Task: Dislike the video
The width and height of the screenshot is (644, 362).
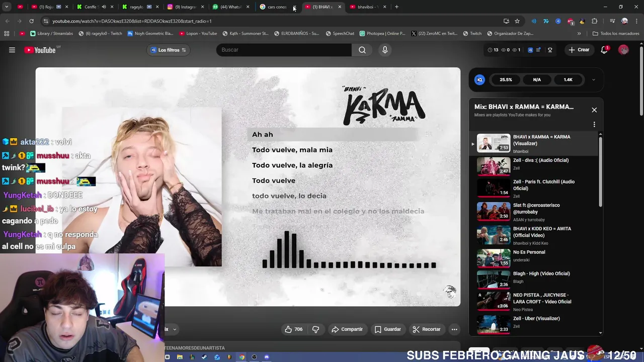Action: [x=316, y=329]
